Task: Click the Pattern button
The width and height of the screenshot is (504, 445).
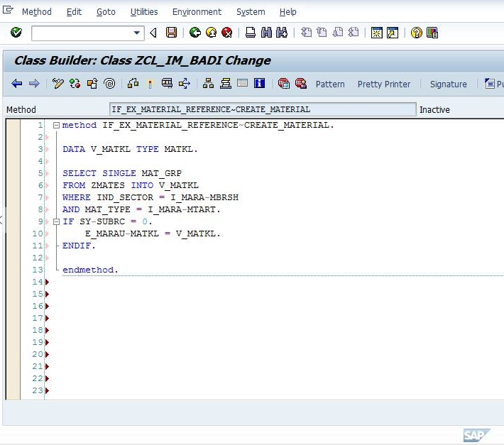Action: (330, 84)
